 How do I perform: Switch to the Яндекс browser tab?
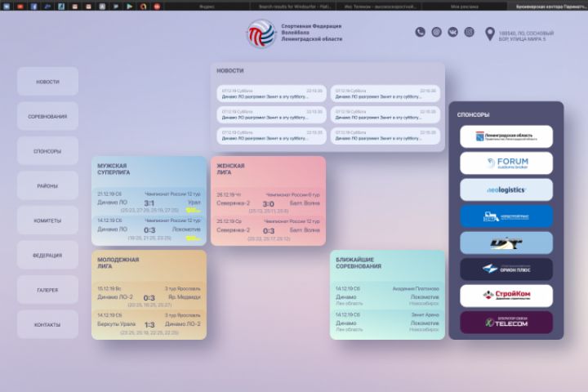[207, 6]
